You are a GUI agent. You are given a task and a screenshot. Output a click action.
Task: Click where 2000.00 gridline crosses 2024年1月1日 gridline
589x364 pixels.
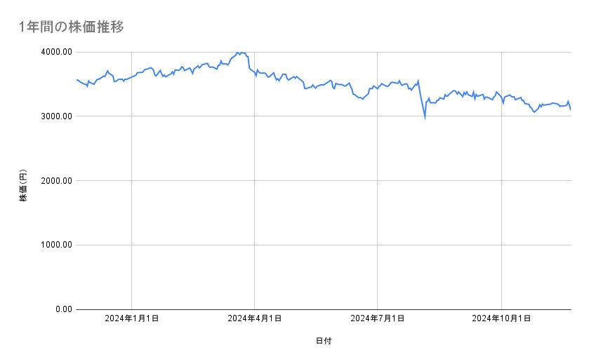pyautogui.click(x=131, y=181)
